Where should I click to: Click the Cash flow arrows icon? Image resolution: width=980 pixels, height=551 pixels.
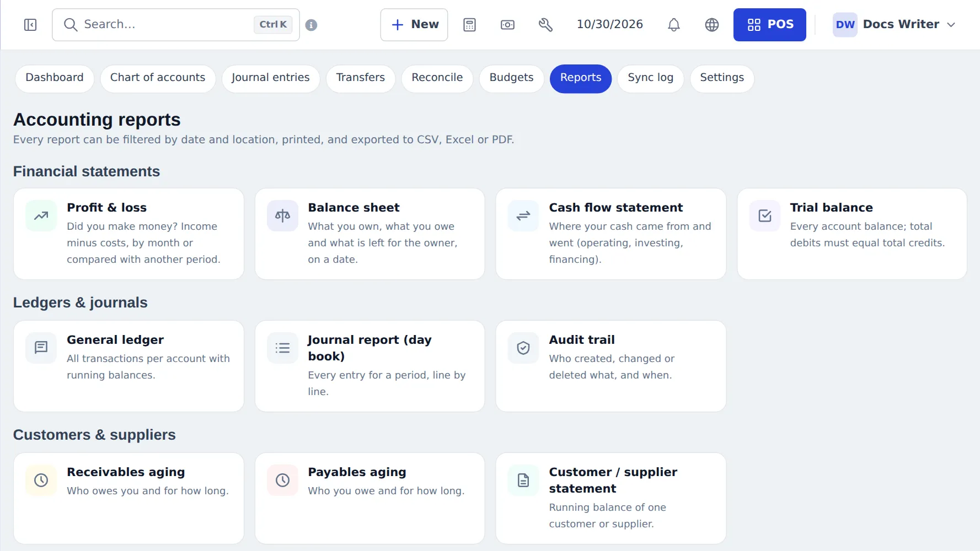click(x=523, y=215)
